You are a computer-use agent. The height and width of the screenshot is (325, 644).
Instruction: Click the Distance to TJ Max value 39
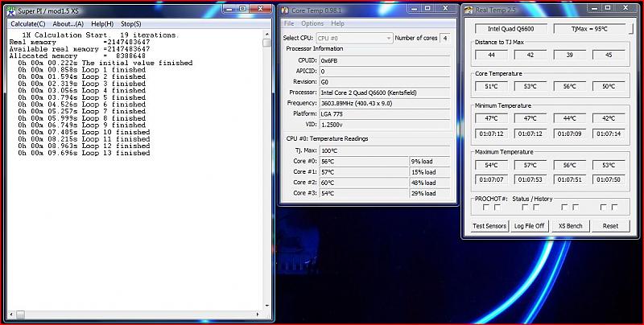tap(569, 55)
